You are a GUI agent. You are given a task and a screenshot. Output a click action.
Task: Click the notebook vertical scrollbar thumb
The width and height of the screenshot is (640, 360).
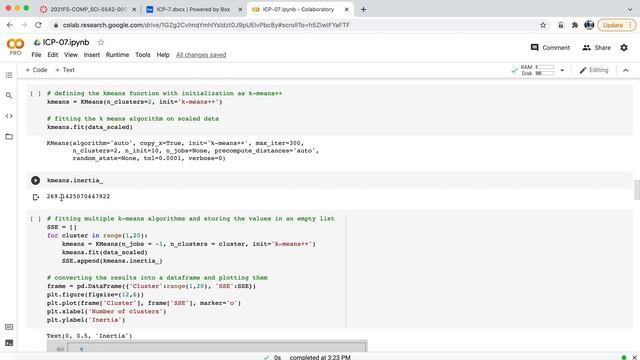(x=636, y=190)
